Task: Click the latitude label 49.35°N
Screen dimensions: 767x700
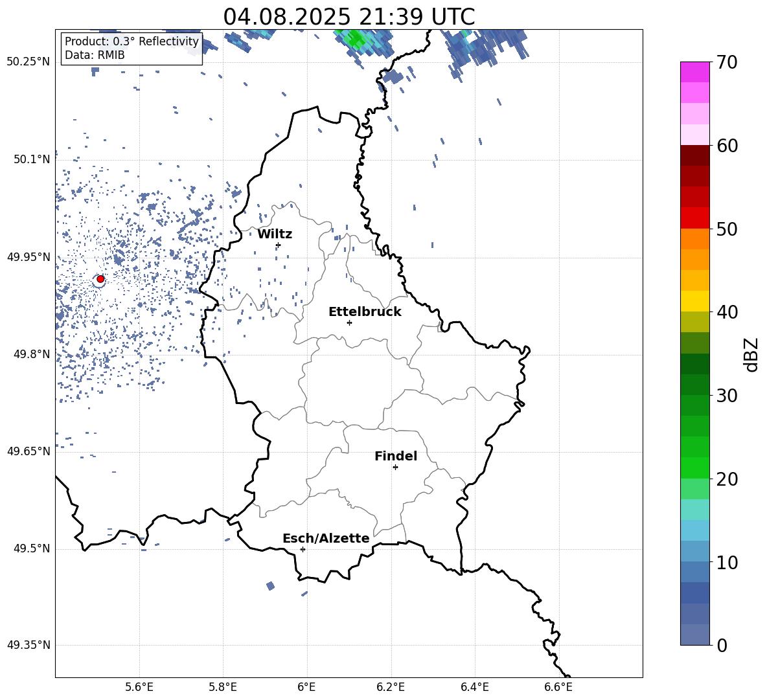Action: point(29,645)
